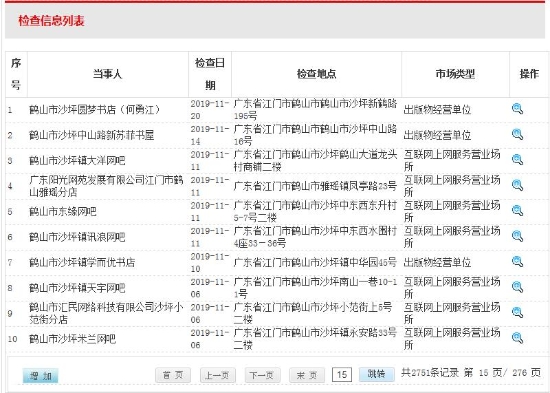Click 互联网上网服务营业场所 in 米兰网吧 row

point(452,339)
